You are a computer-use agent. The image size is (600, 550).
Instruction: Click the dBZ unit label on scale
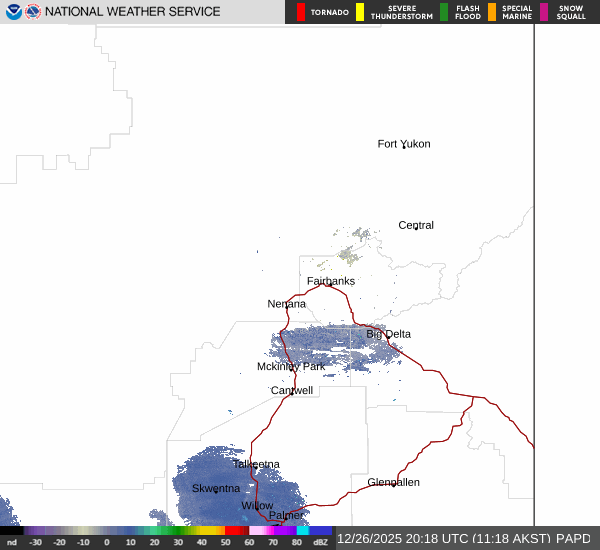point(321,542)
